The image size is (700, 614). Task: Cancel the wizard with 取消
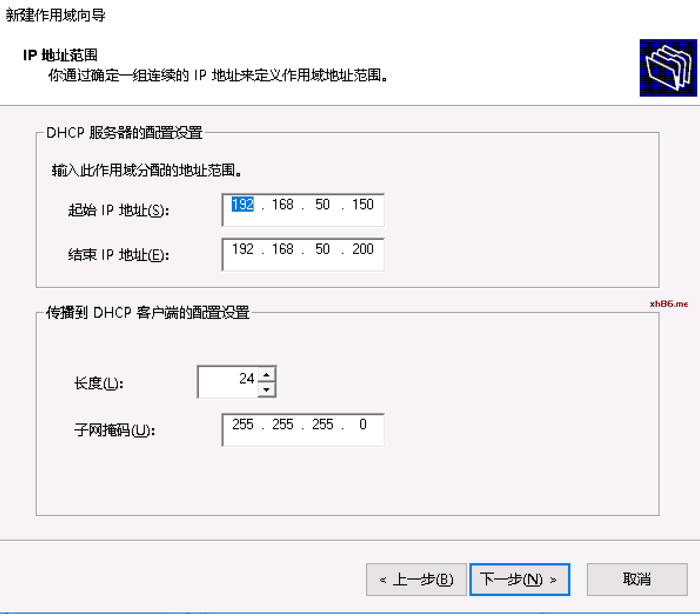[637, 579]
